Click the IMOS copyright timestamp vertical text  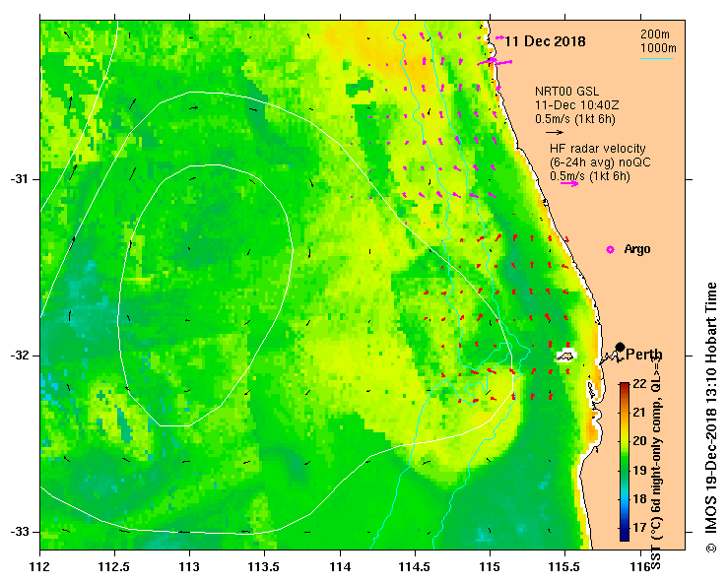[x=711, y=418]
